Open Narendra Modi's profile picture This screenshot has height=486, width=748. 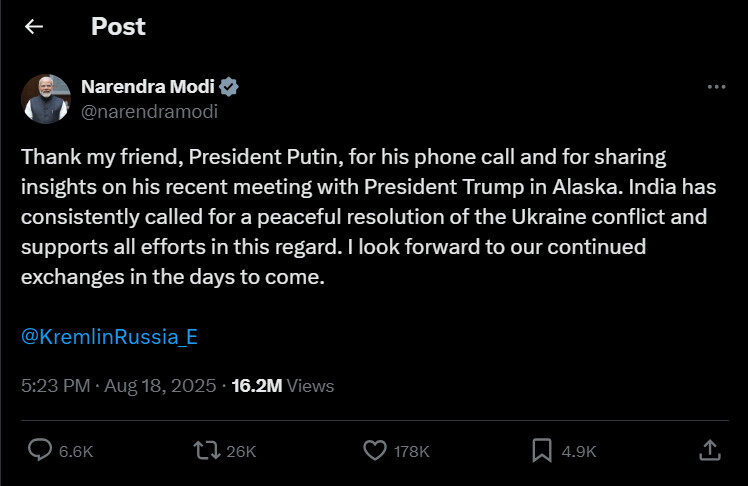click(x=46, y=99)
